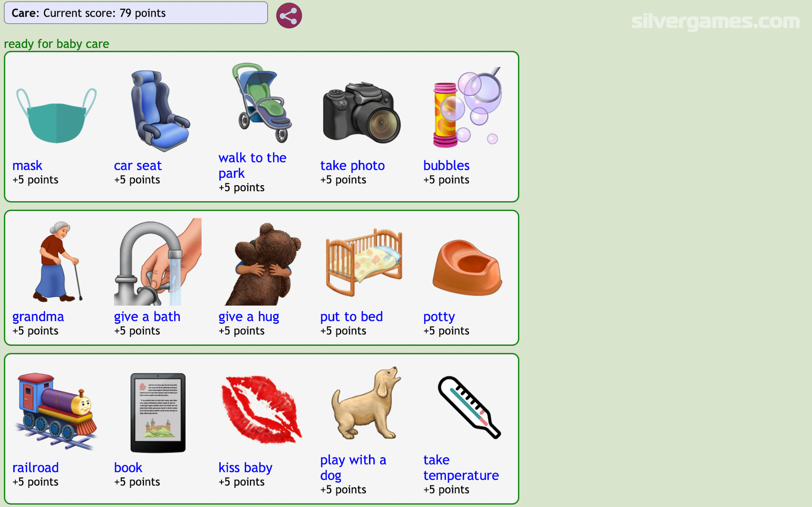The image size is (812, 507).
Task: Click the Care current score box
Action: 136,13
